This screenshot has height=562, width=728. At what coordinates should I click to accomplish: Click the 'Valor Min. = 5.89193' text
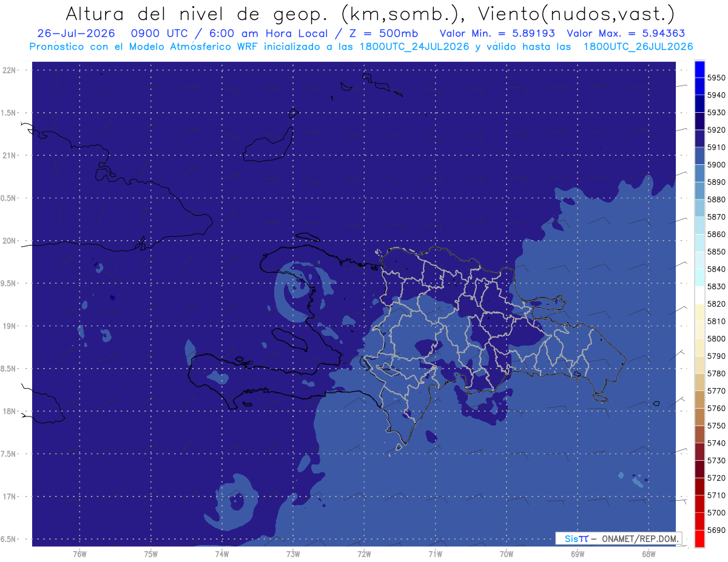click(x=497, y=34)
